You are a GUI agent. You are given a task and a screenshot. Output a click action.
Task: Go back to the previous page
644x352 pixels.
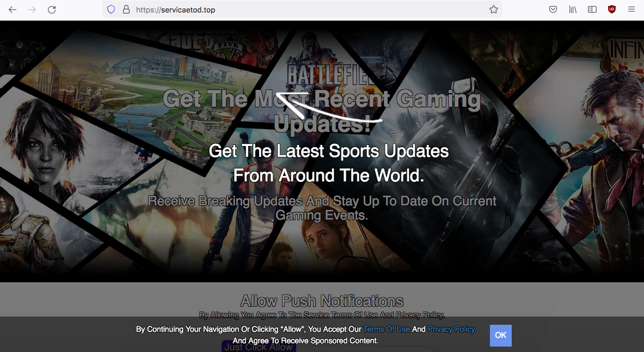(13, 9)
